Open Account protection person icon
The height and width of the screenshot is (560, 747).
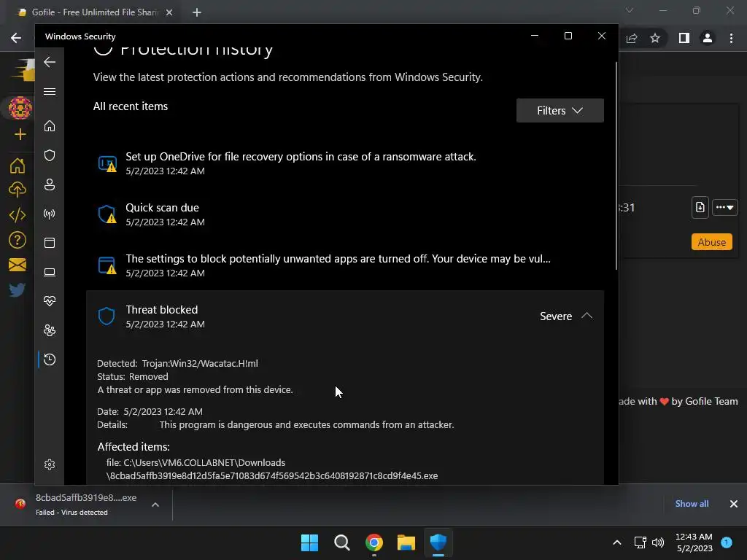click(50, 184)
